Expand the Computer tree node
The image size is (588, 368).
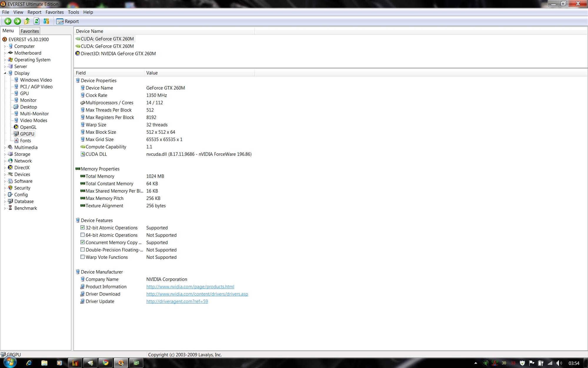pos(5,46)
